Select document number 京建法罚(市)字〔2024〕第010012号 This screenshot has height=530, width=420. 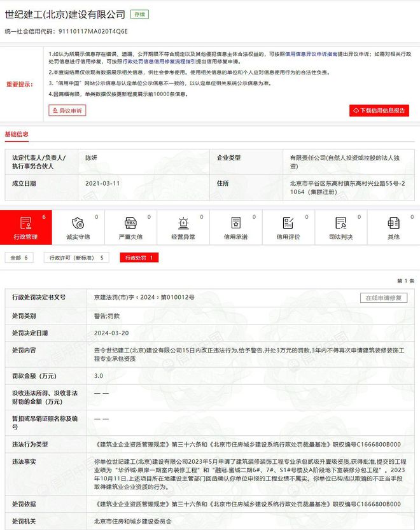point(144,298)
